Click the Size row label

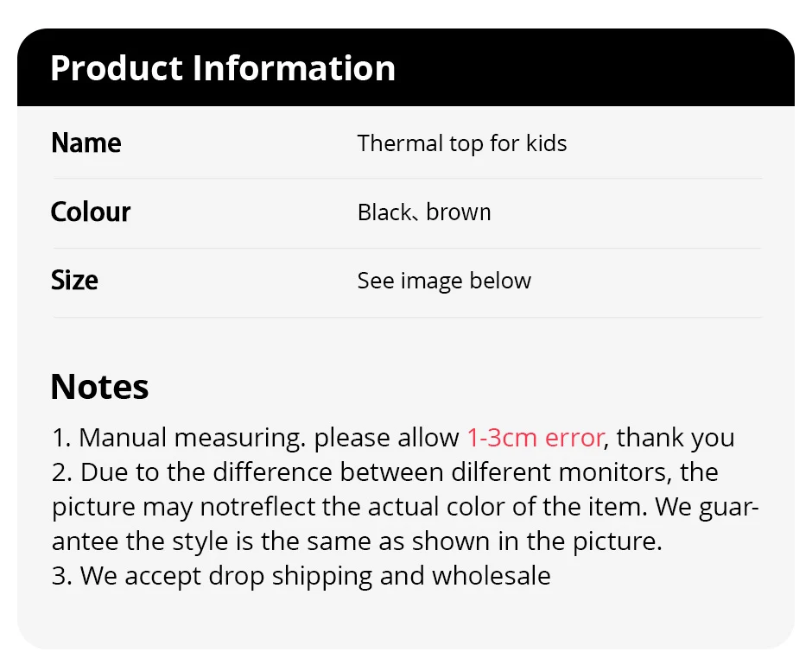[x=74, y=281]
